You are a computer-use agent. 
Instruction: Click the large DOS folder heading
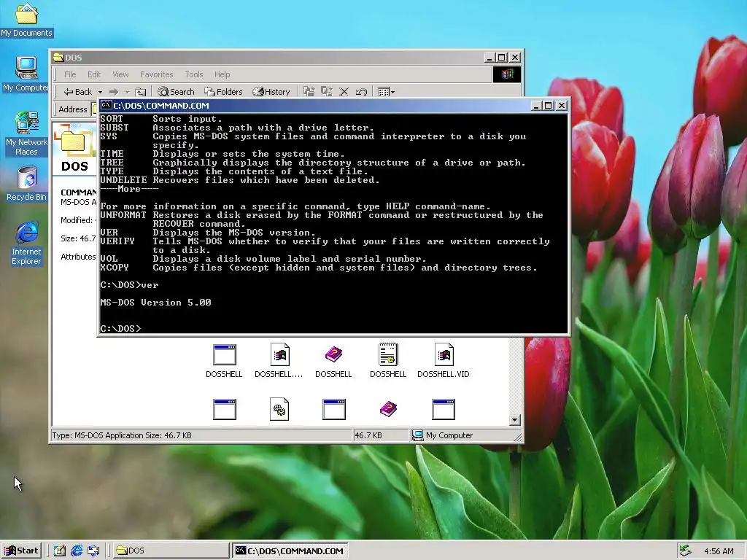tap(75, 166)
